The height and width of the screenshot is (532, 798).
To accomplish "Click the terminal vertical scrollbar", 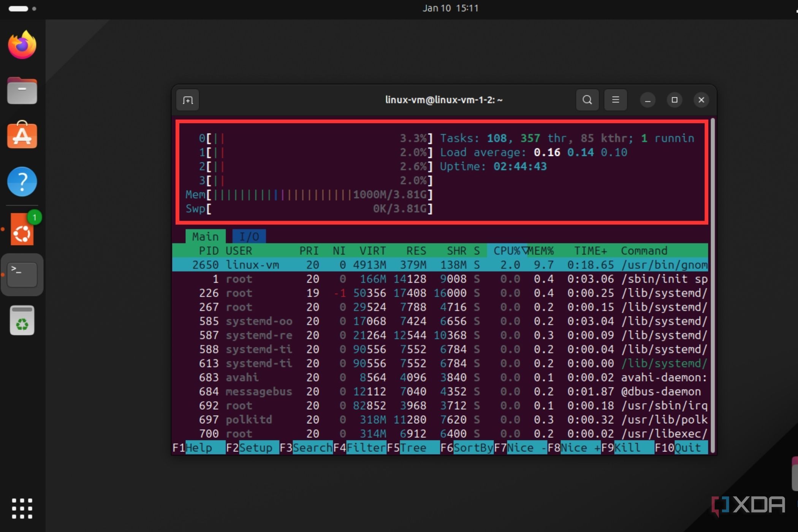I will point(712,285).
